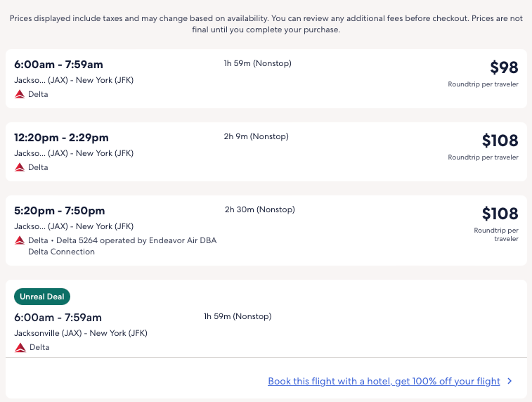Screen dimensions: 532x402
Task: Select the $98 roundtrip price
Action: pos(504,67)
